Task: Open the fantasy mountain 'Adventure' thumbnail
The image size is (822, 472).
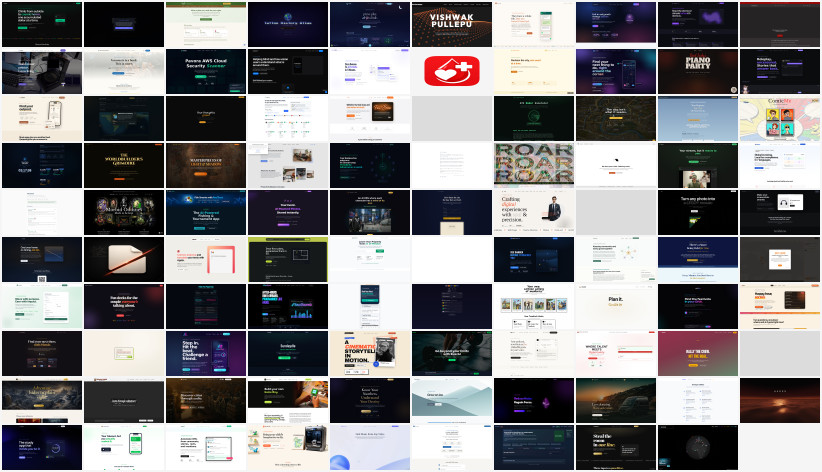Action: click(42, 401)
